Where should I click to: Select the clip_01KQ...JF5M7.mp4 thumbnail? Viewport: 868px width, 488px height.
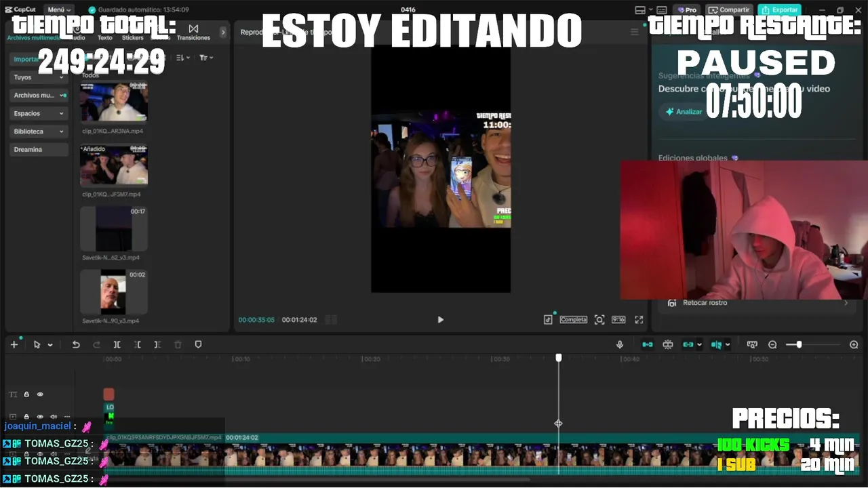coord(114,165)
